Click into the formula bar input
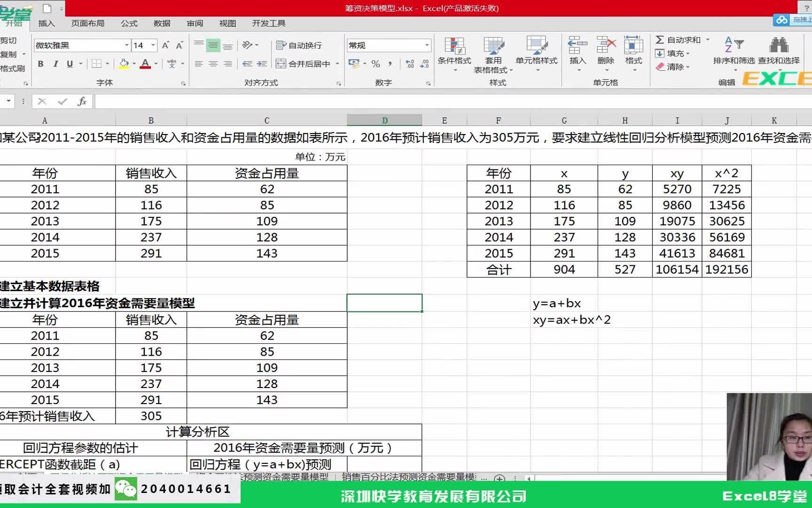 tap(453, 101)
